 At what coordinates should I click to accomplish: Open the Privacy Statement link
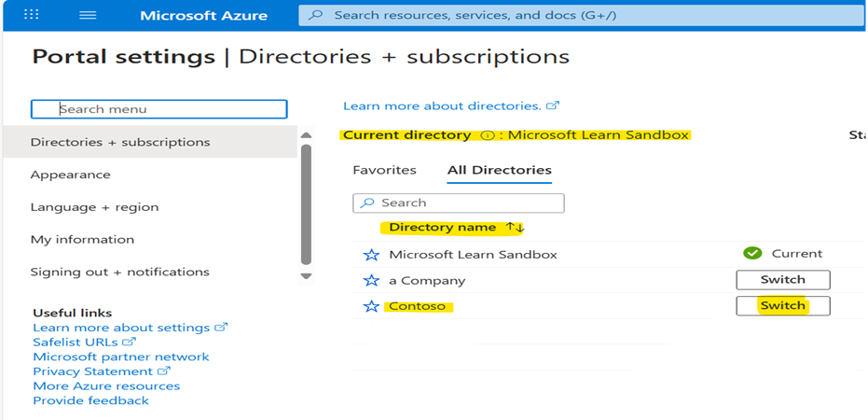102,371
